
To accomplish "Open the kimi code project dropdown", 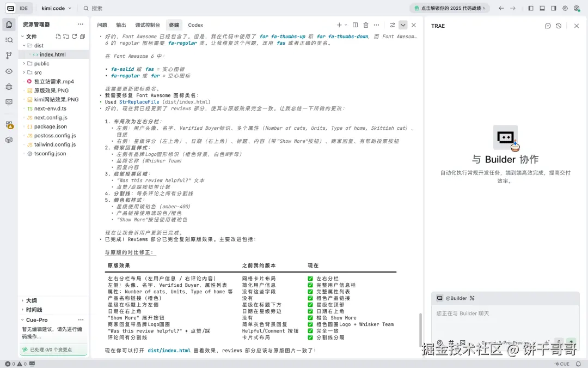I will [x=56, y=8].
